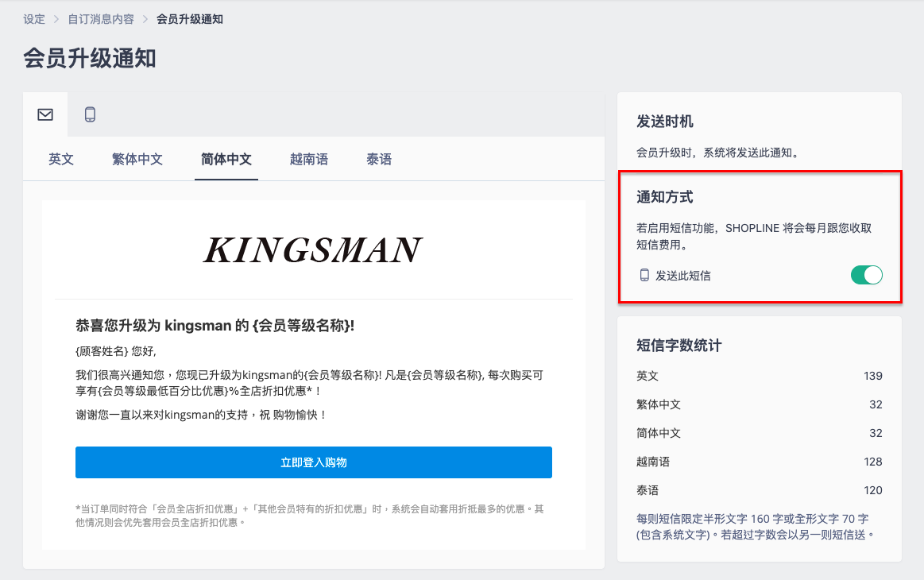
Task: Select the email envelope icon tab
Action: tap(45, 114)
